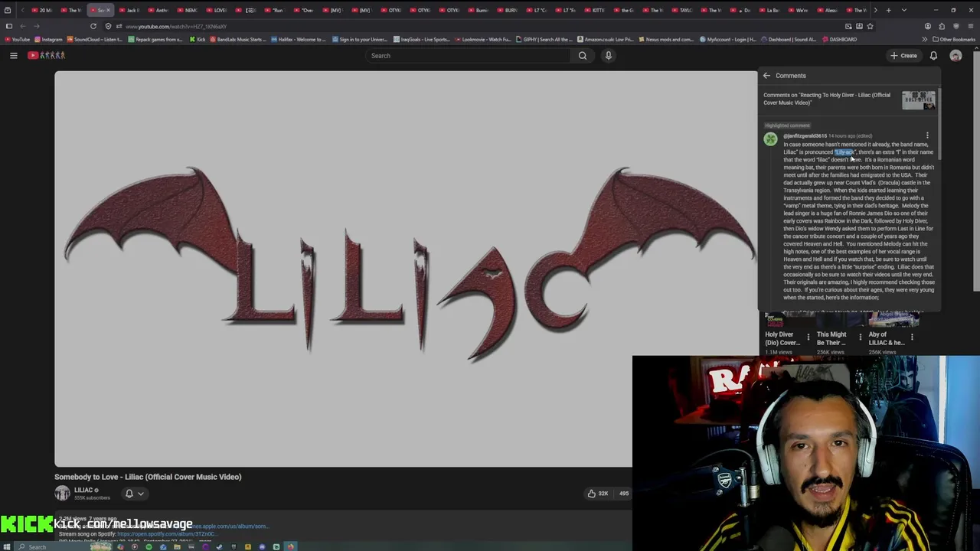
Task: Open the account avatar menu
Action: click(955, 55)
